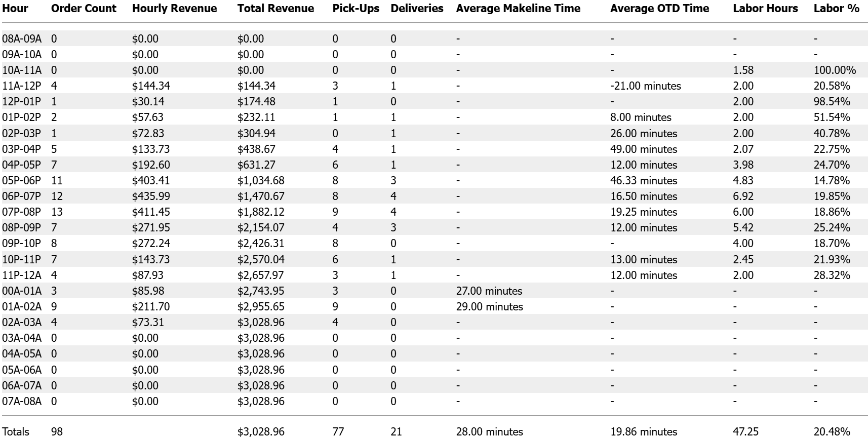Click the Average OTD Time header

pos(659,9)
